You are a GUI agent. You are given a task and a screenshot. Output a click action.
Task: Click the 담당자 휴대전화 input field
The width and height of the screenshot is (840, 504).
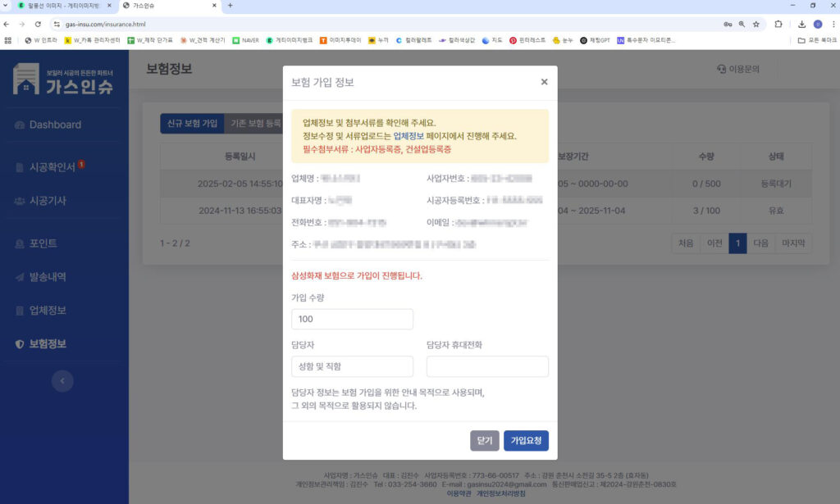[x=487, y=366]
